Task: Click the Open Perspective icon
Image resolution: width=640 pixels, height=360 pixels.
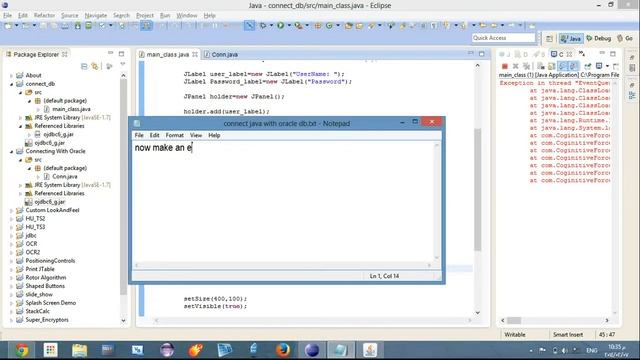Action: click(549, 38)
